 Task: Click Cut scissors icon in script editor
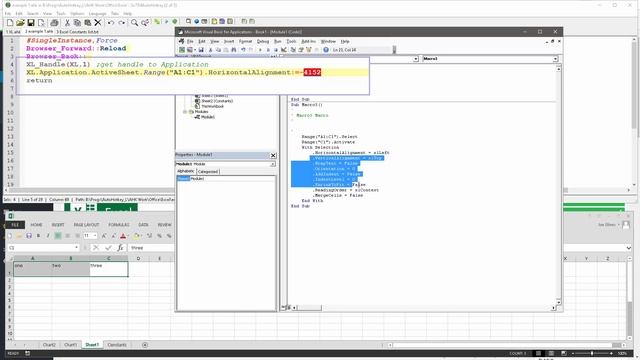click(67, 23)
